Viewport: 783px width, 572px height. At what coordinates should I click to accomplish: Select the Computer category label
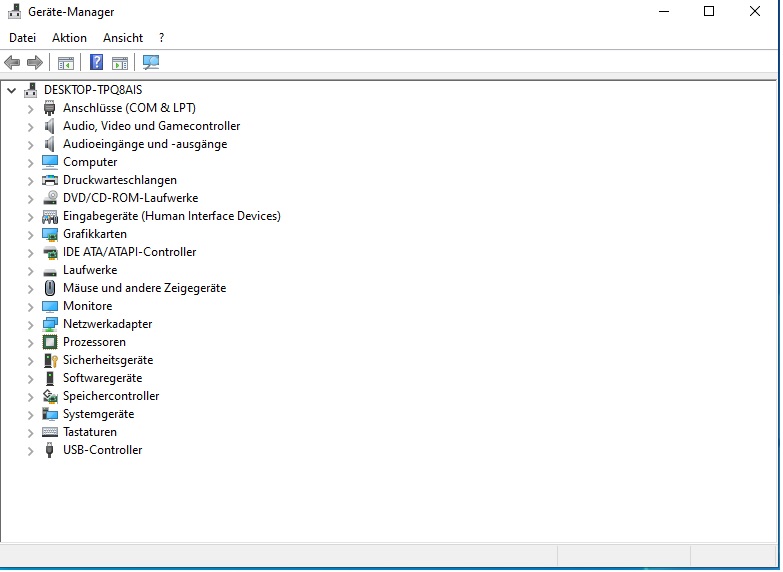tap(90, 162)
